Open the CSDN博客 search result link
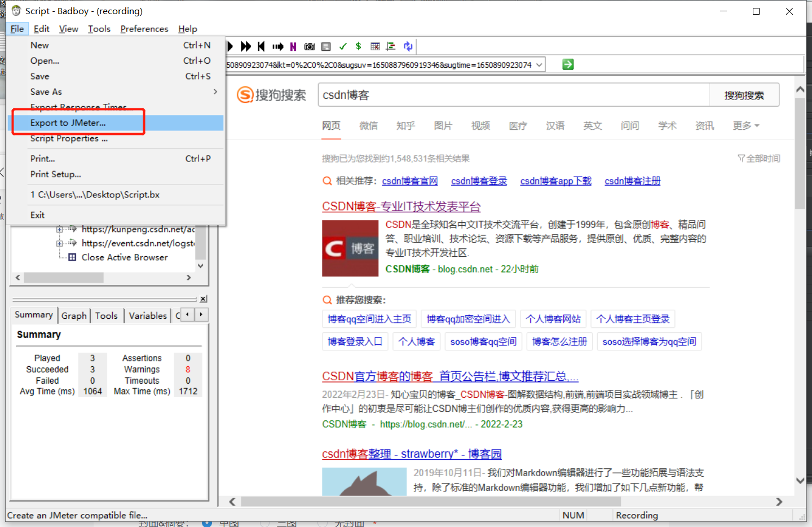 pyautogui.click(x=401, y=206)
